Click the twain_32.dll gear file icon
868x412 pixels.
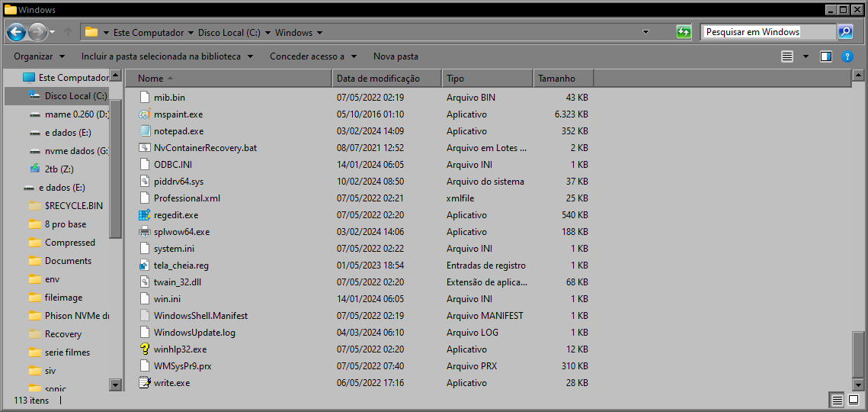coord(145,282)
